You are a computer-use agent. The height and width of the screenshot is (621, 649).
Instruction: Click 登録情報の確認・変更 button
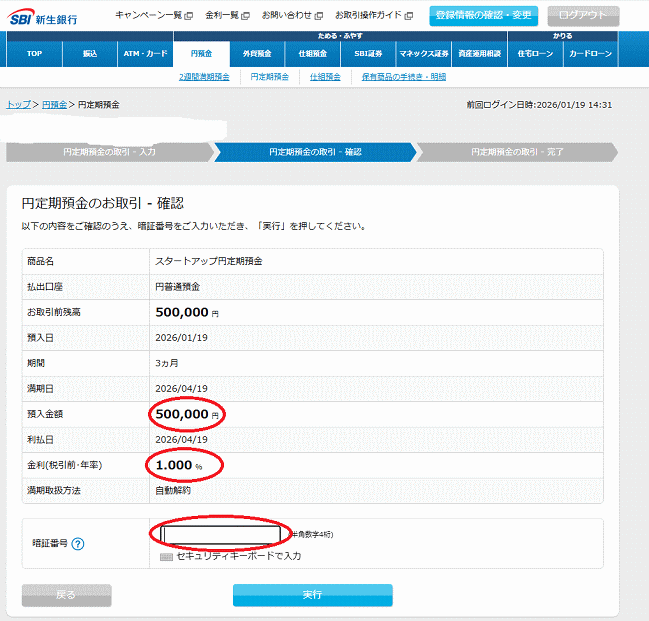pyautogui.click(x=483, y=16)
